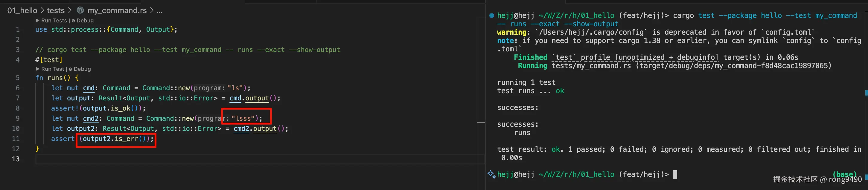This screenshot has width=868, height=190.
Task: Click the editor minimap slider marker
Action: pyautogui.click(x=481, y=122)
